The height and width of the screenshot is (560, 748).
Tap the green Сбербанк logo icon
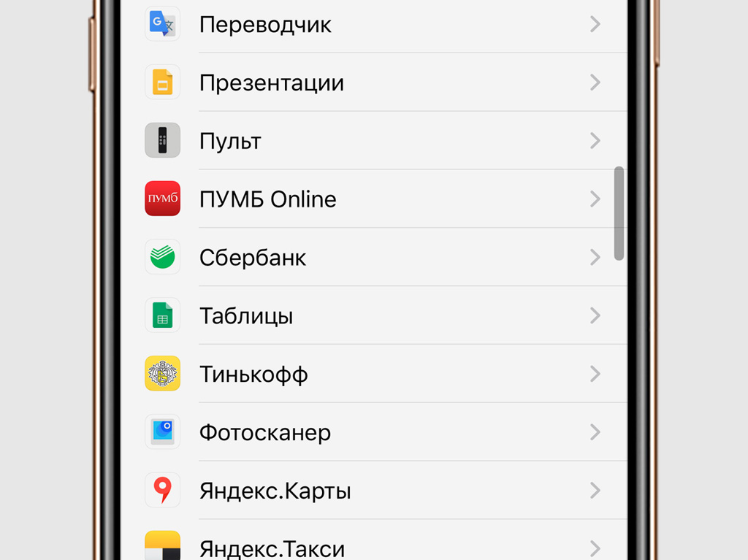(163, 256)
